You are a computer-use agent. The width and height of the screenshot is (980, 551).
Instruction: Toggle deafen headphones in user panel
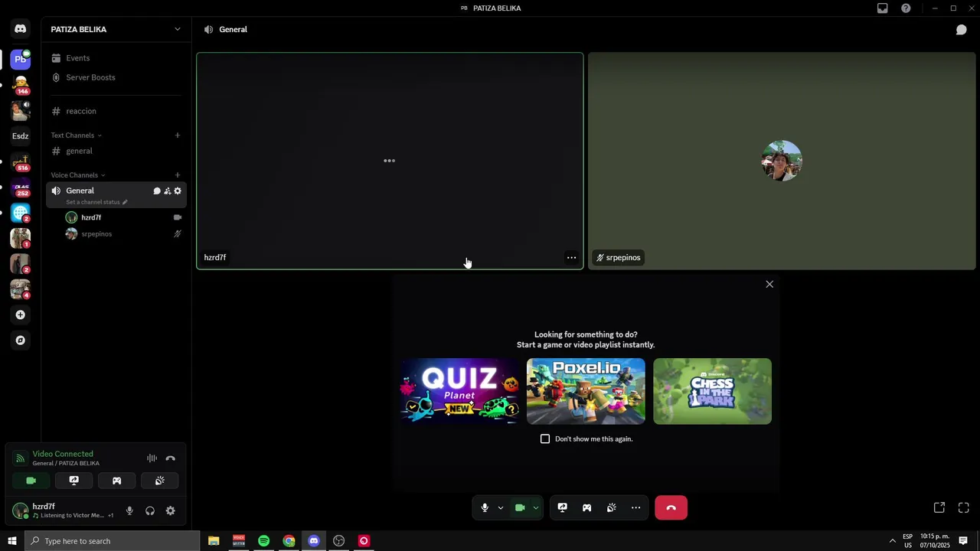coord(150,510)
